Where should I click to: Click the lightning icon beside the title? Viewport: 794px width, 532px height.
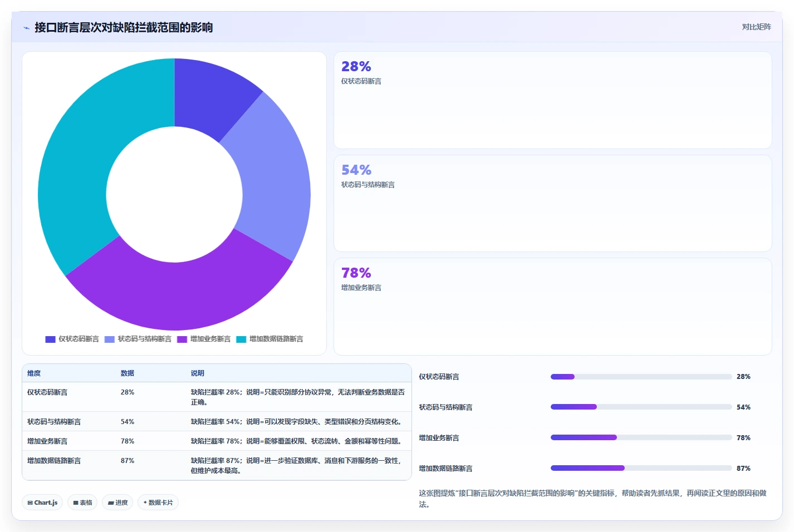[x=26, y=28]
